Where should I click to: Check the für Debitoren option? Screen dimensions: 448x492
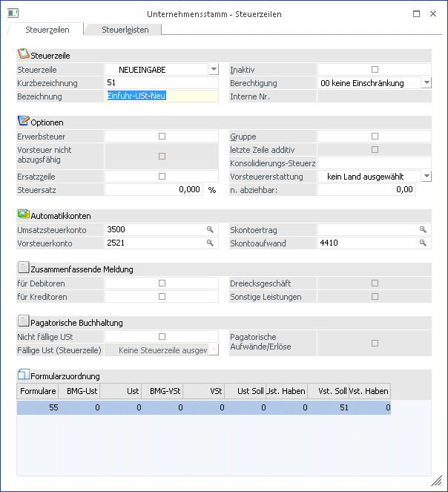pyautogui.click(x=162, y=283)
